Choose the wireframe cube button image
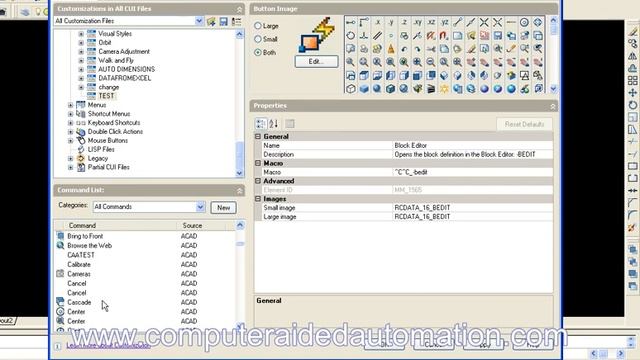640x360 pixels. (x=351, y=89)
